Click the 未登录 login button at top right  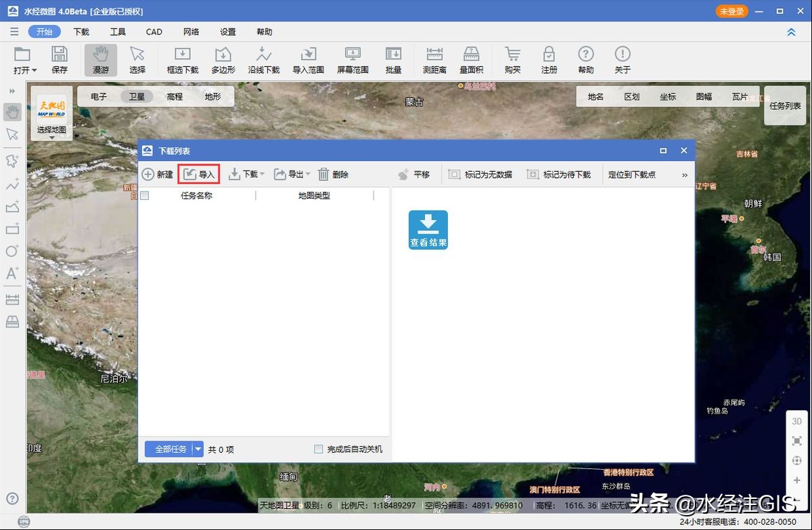[733, 11]
